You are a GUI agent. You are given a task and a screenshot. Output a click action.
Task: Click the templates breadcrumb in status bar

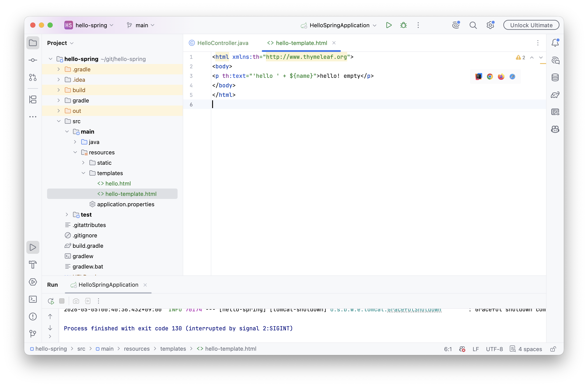173,349
